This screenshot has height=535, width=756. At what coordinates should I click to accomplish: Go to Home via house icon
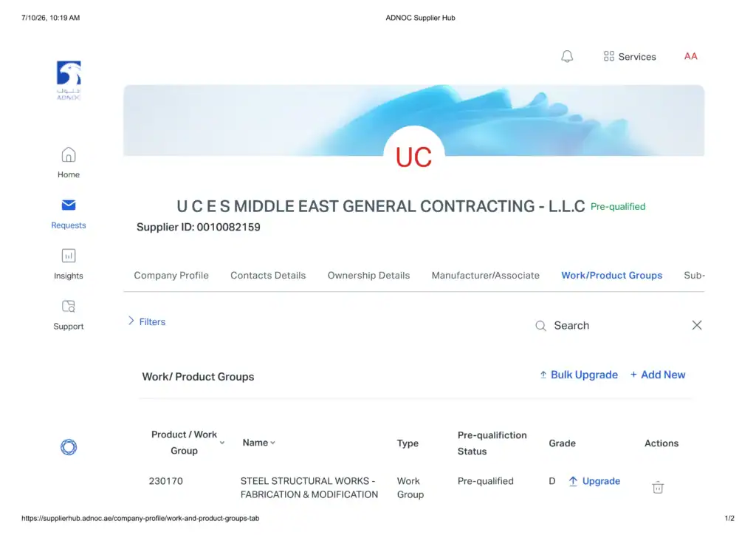[69, 155]
